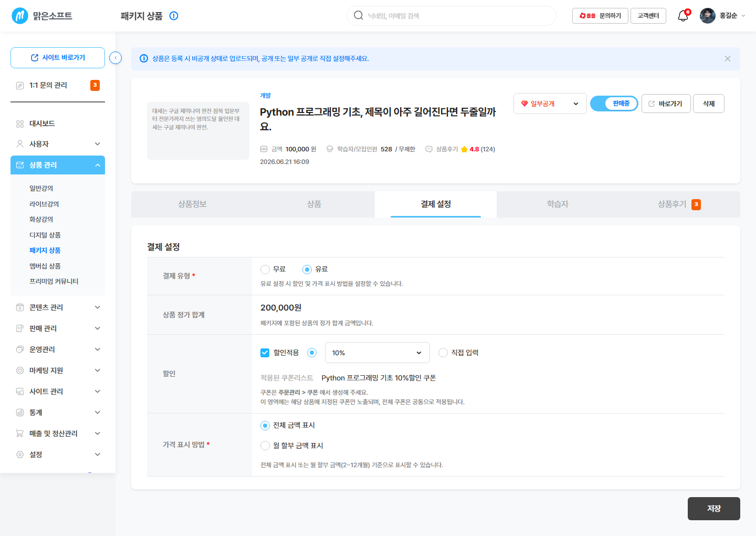Open 디지털 상품 in the sidebar submenu

click(x=45, y=235)
